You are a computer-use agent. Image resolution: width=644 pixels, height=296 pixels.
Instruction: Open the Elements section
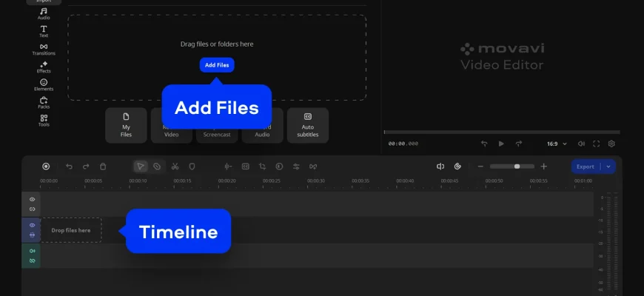[44, 85]
